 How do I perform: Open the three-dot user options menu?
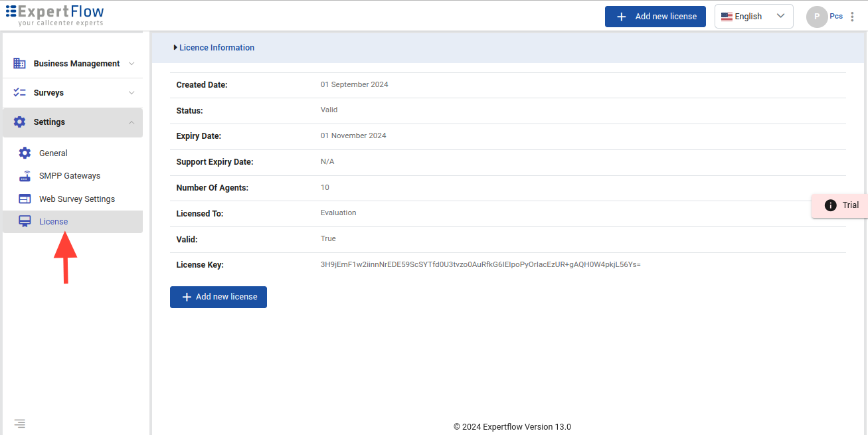pyautogui.click(x=852, y=17)
